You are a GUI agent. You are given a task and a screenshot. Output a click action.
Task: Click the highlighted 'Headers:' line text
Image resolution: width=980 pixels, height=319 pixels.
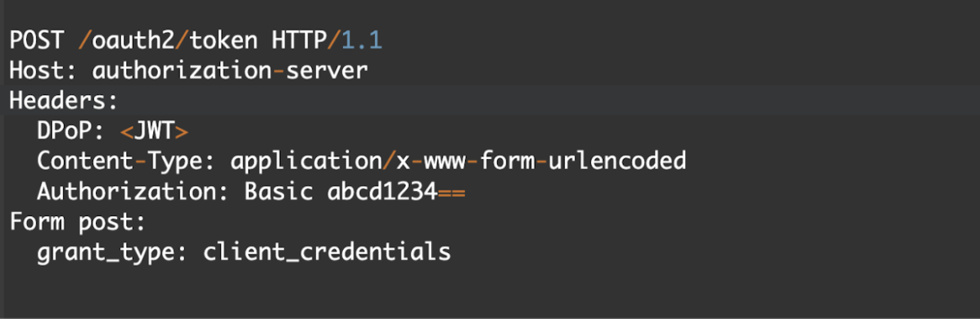tap(63, 101)
